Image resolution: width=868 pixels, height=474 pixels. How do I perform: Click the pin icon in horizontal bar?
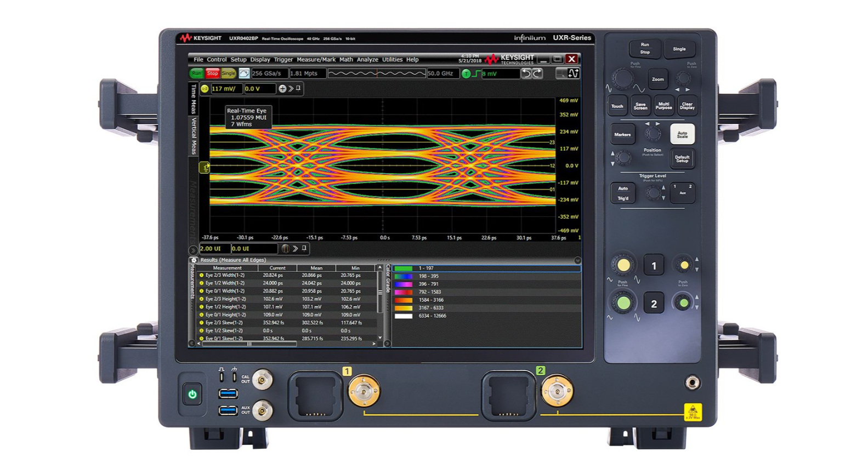[x=304, y=248]
